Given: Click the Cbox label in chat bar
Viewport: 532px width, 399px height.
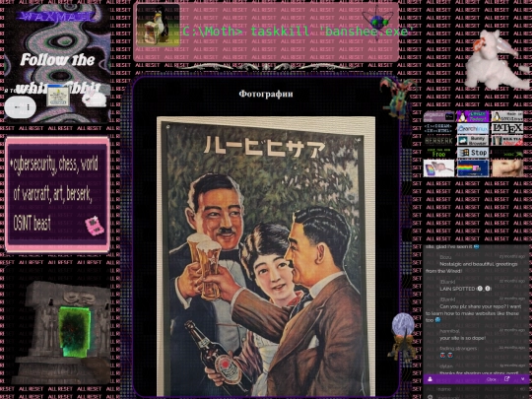Looking at the screenshot, I should (x=492, y=379).
